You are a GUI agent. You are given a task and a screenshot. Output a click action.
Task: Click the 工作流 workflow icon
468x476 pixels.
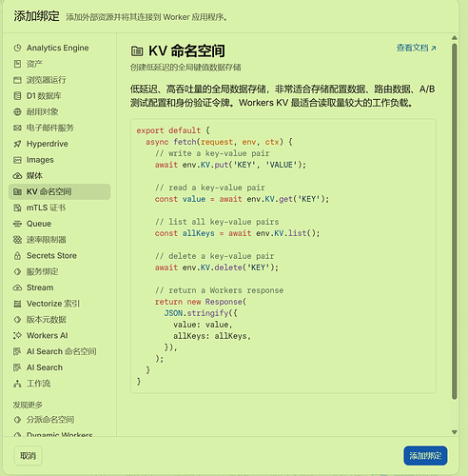pyautogui.click(x=17, y=384)
